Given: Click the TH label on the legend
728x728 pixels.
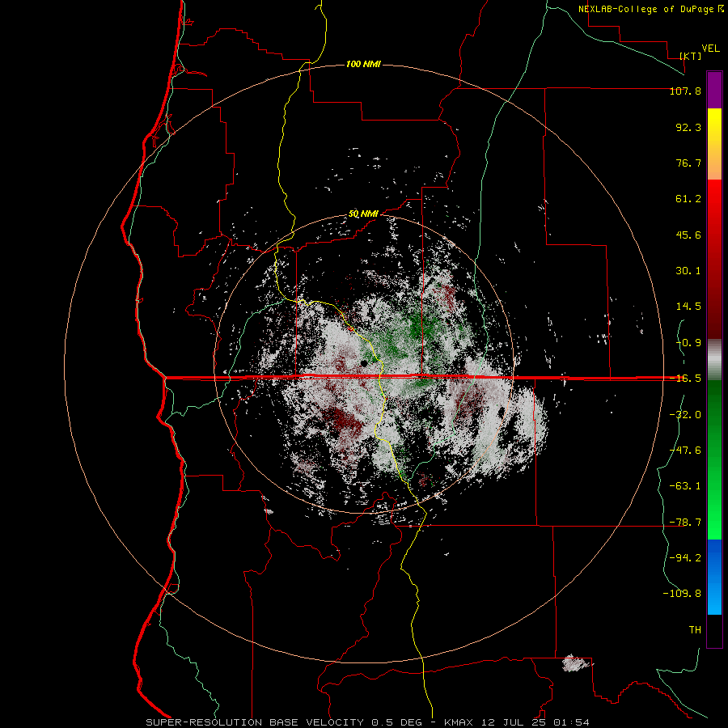Looking at the screenshot, I should 695,629.
